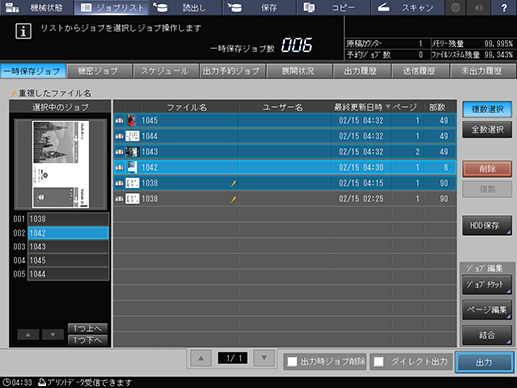Viewport: 517px width, 388px height.
Task: Select the 送信履歴 tab
Action: [x=420, y=71]
